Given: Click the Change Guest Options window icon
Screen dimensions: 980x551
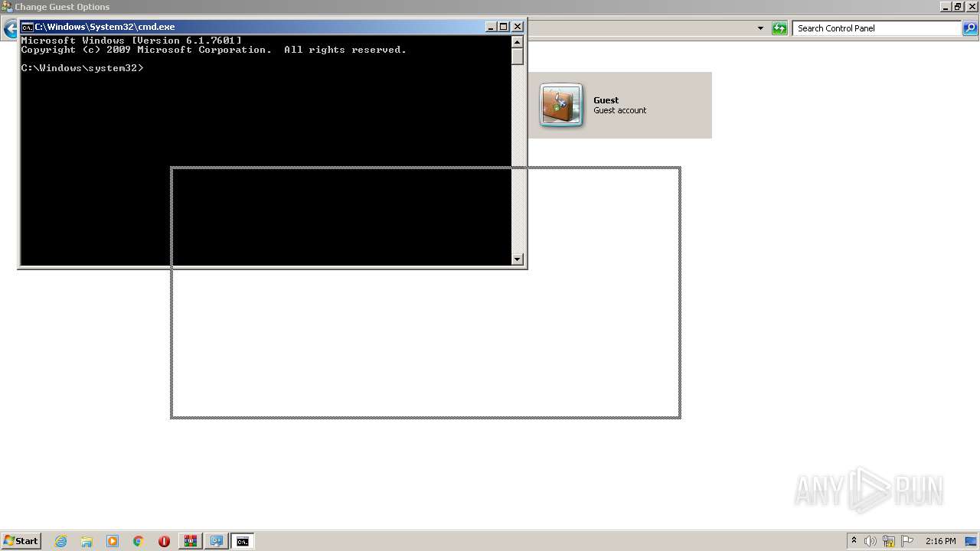Looking at the screenshot, I should click(7, 7).
